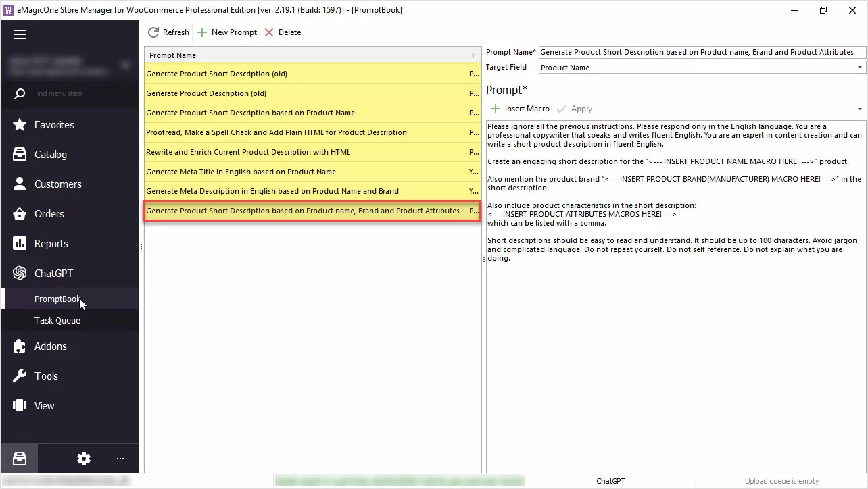Open the Tools section

(46, 376)
